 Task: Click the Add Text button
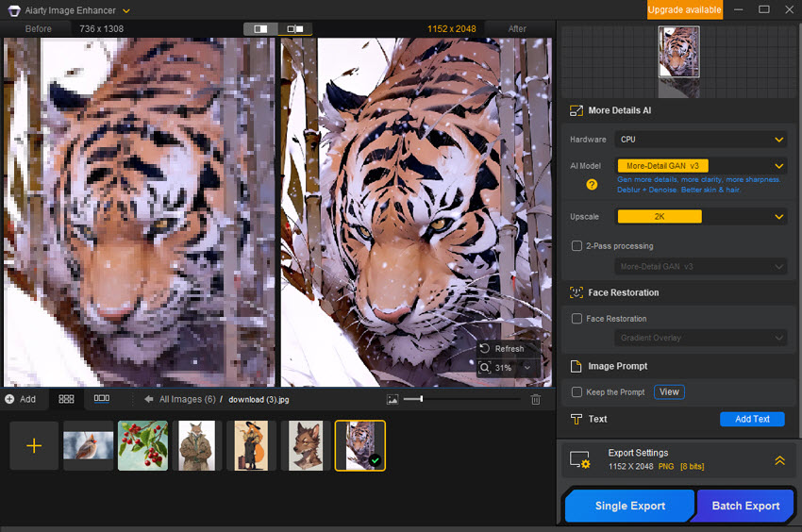click(751, 419)
